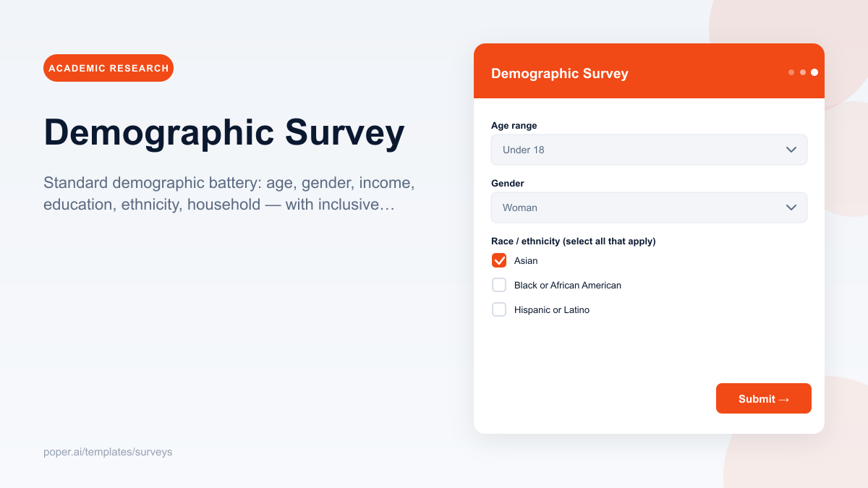This screenshot has width=868, height=488.
Task: Select the highlighted third header dot
Action: pos(814,72)
